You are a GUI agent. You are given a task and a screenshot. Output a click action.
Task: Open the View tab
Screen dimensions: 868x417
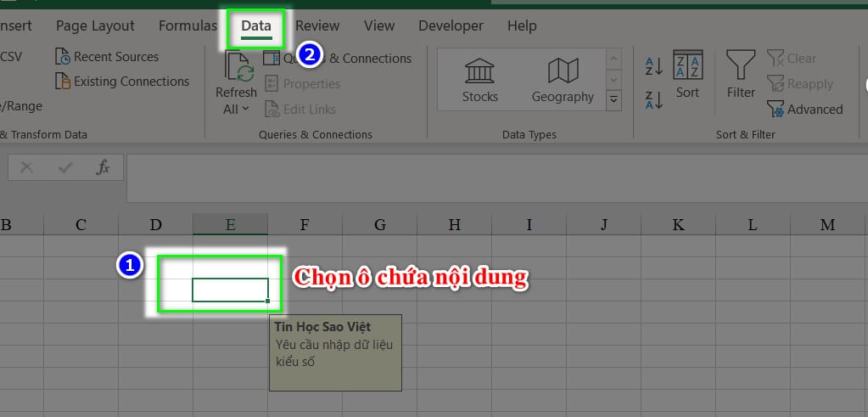[379, 26]
